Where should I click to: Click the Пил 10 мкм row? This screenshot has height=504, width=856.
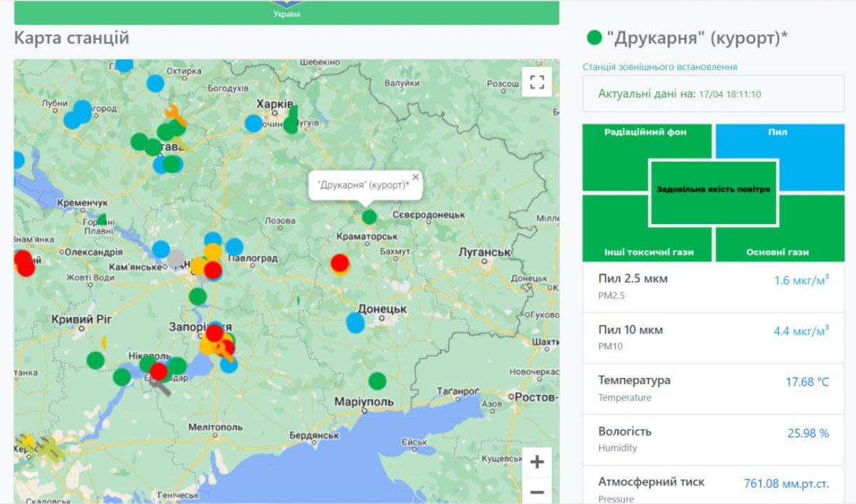click(x=714, y=337)
